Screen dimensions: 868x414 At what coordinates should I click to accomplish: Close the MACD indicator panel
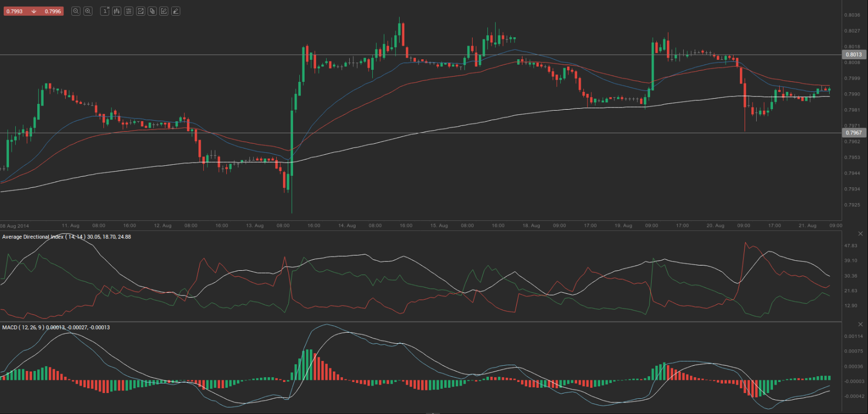click(860, 324)
